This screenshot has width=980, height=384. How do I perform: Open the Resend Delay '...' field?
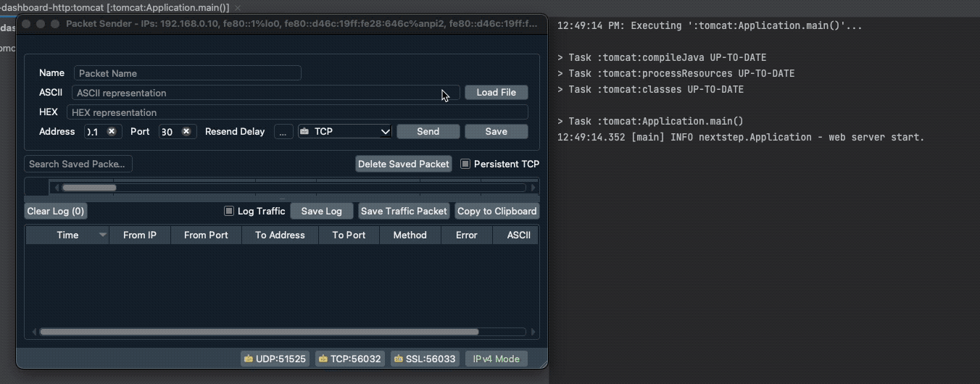(283, 132)
